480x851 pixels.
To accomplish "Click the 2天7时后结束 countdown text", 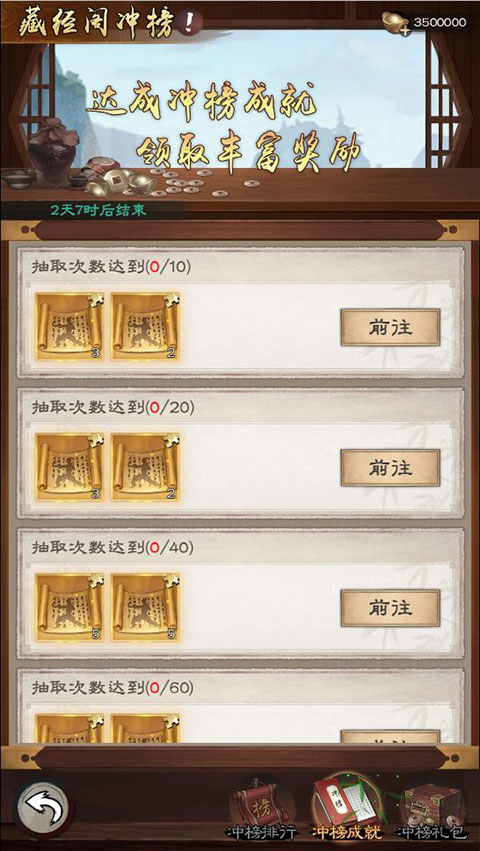I will coord(98,211).
